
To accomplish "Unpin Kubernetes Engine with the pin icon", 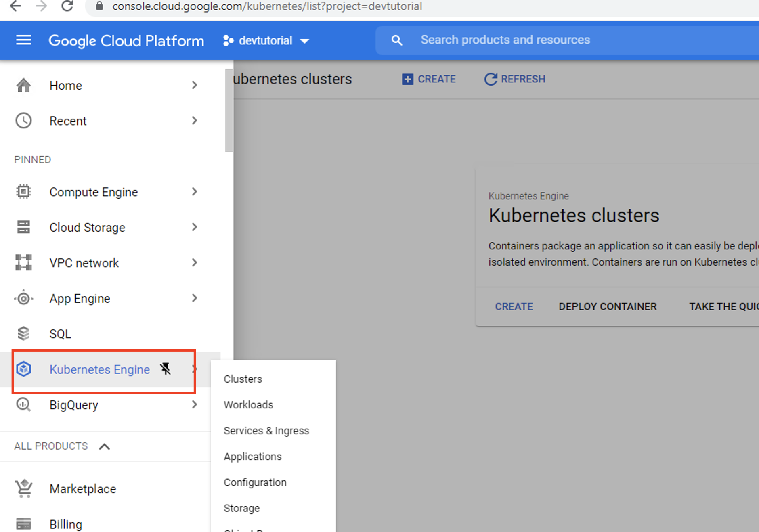I will (x=165, y=369).
